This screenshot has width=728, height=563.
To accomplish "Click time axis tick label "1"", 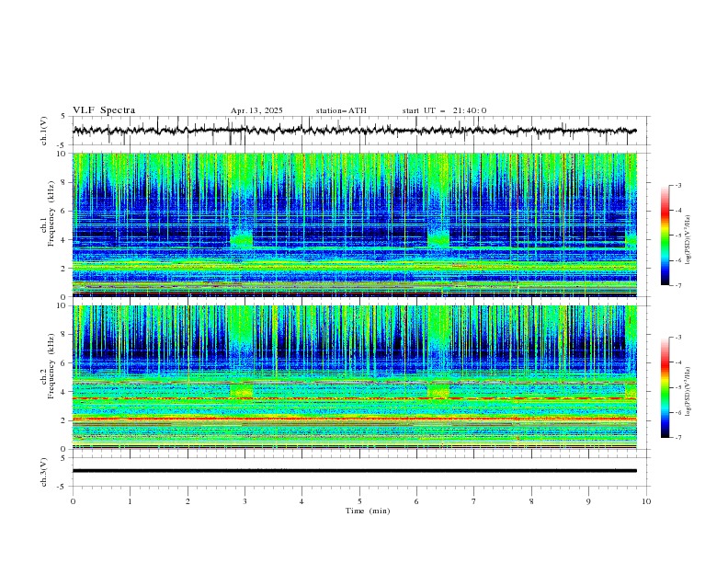I will [x=130, y=501].
